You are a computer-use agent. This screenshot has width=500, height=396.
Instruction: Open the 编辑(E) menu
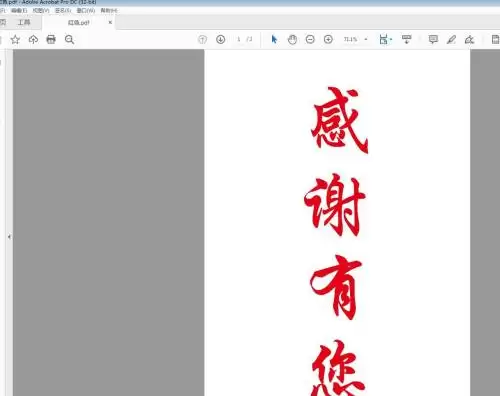coord(19,11)
